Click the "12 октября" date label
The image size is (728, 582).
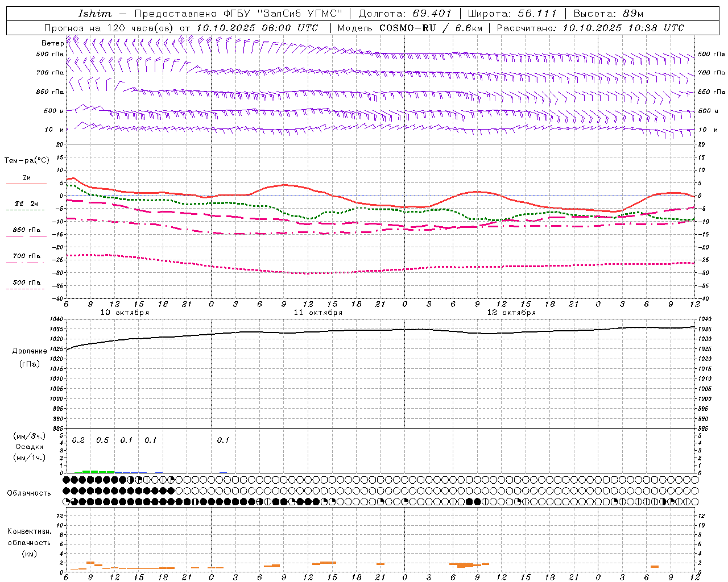[511, 313]
